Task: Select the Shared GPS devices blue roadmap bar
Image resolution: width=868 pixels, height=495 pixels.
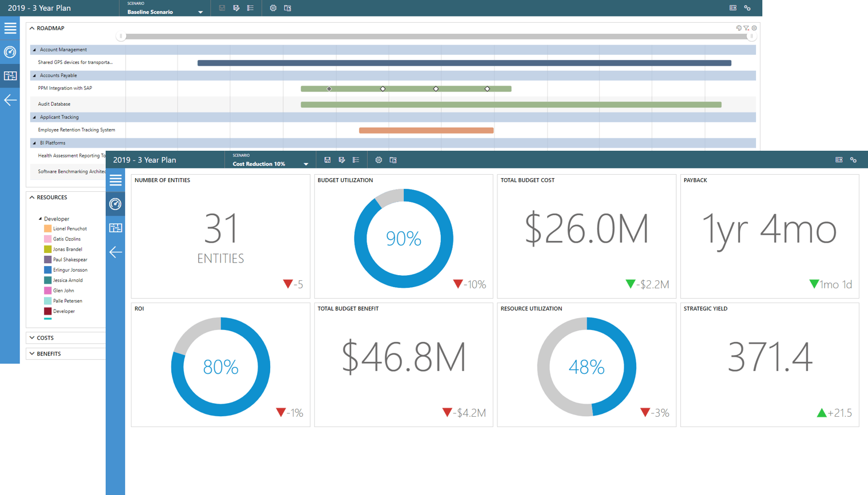Action: pyautogui.click(x=464, y=63)
